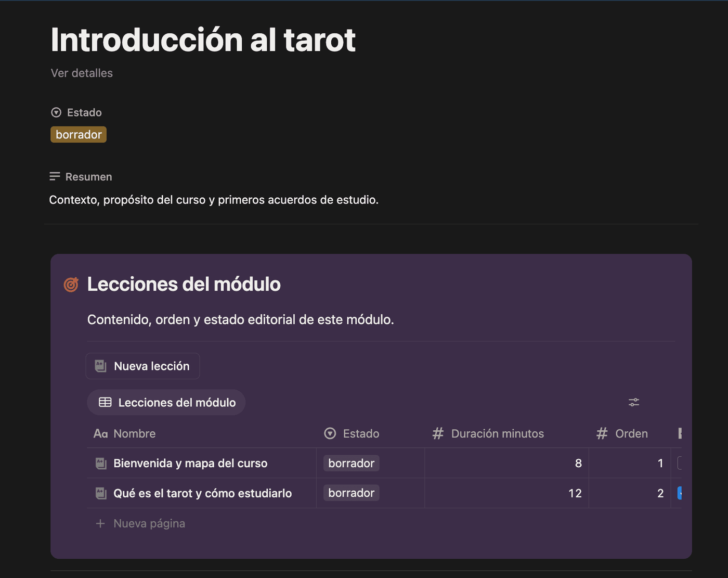Click the target icon beside Lecciones del módulo heading
The width and height of the screenshot is (728, 578).
71,285
